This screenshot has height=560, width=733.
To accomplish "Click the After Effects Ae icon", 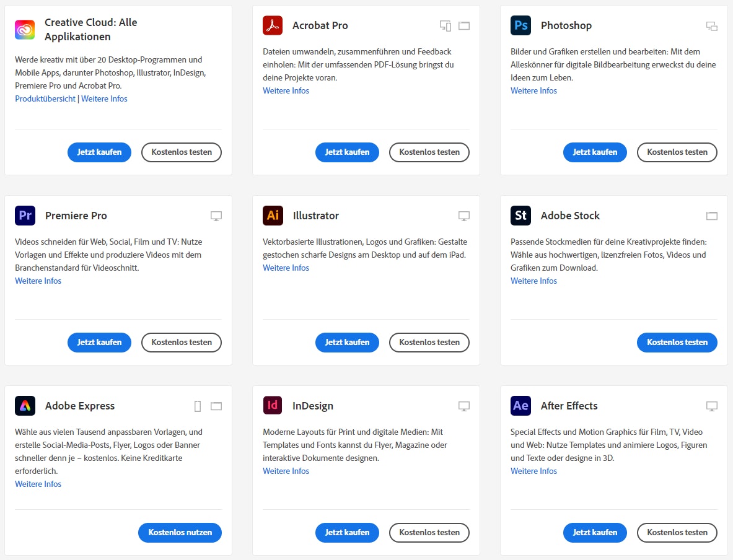I will (x=520, y=406).
